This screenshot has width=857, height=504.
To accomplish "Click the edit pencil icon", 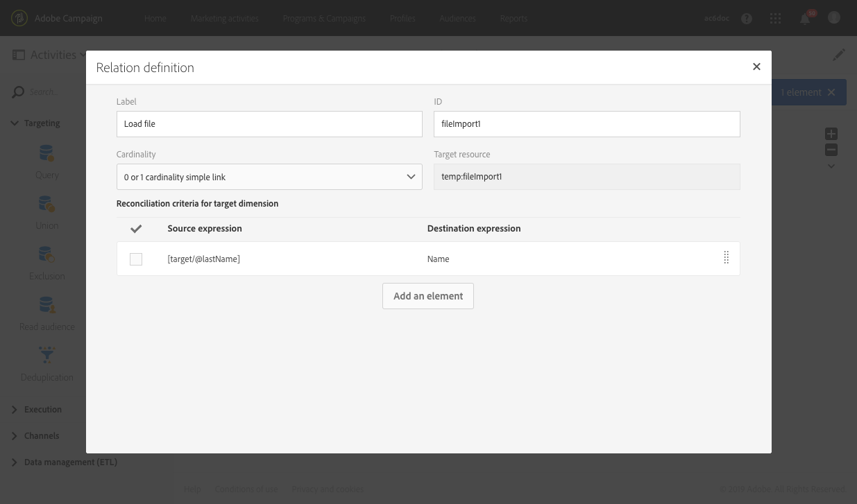I will [840, 55].
